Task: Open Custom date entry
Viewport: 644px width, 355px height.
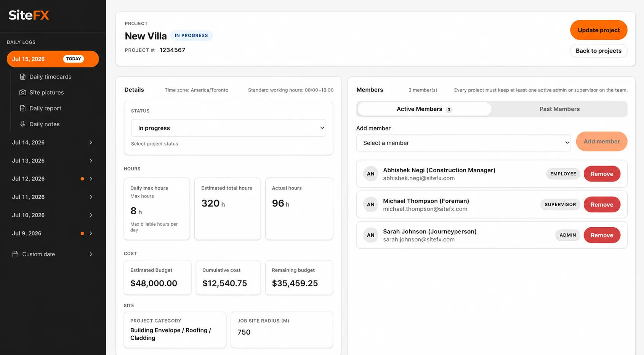Action: (53, 254)
